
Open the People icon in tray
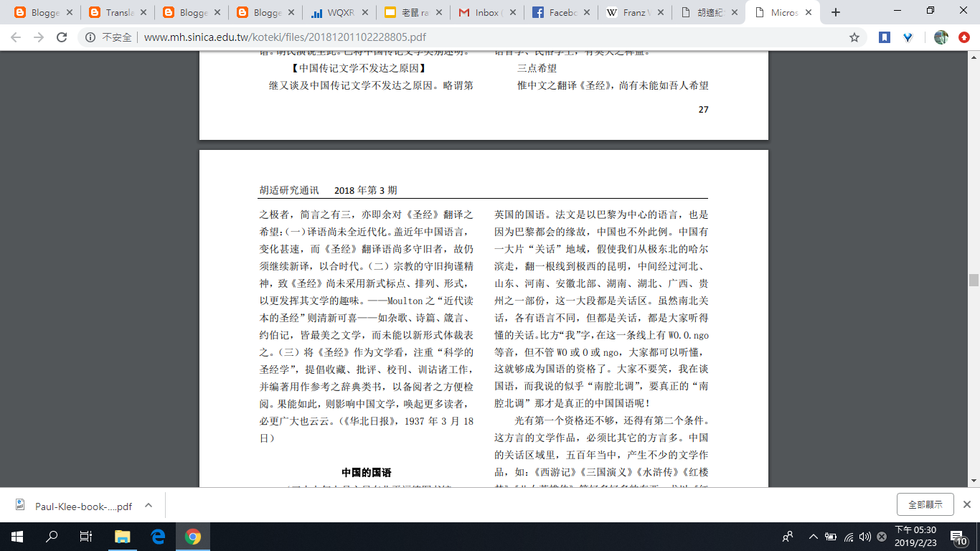[788, 536]
